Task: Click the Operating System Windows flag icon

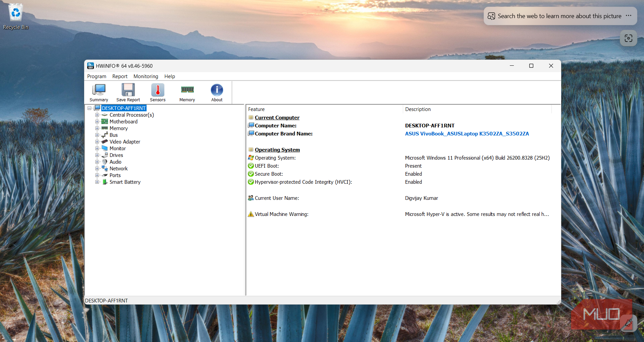Action: click(x=251, y=158)
